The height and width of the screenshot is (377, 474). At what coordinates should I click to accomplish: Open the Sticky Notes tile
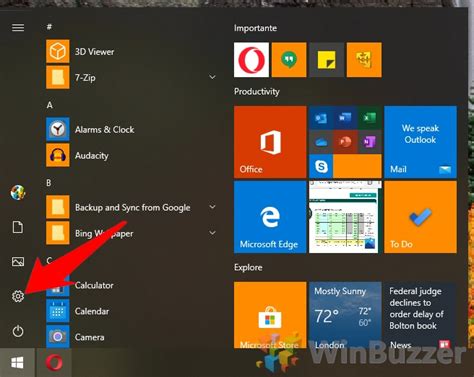click(x=327, y=60)
